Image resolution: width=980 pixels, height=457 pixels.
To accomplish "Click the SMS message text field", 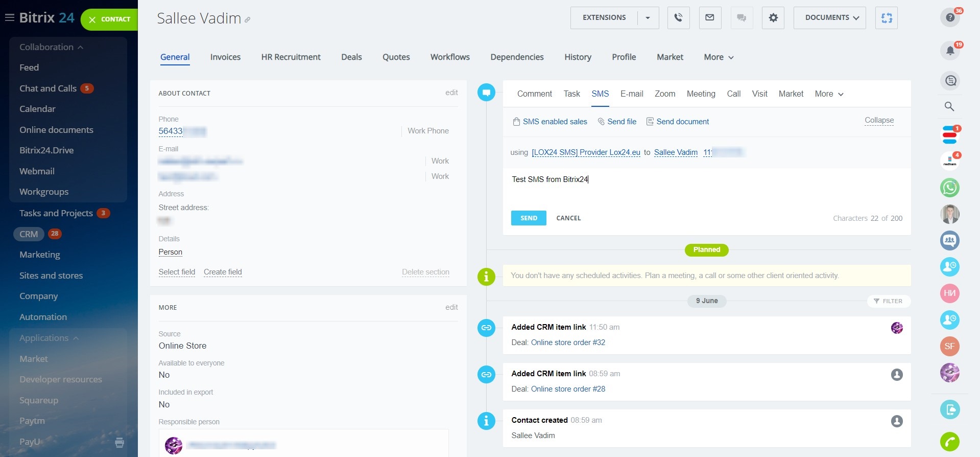I will pyautogui.click(x=706, y=187).
